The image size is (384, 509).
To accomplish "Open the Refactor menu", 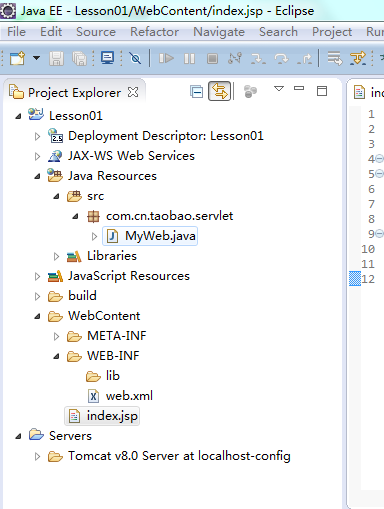I will pyautogui.click(x=154, y=32).
